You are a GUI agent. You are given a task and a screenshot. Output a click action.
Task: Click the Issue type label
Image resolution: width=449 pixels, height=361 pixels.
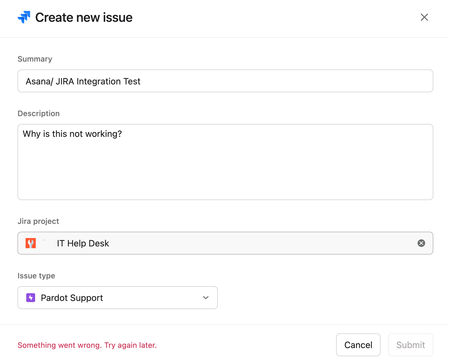click(36, 276)
